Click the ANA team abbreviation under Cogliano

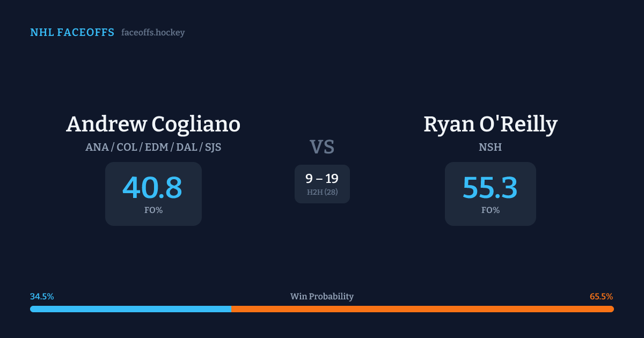click(x=96, y=147)
